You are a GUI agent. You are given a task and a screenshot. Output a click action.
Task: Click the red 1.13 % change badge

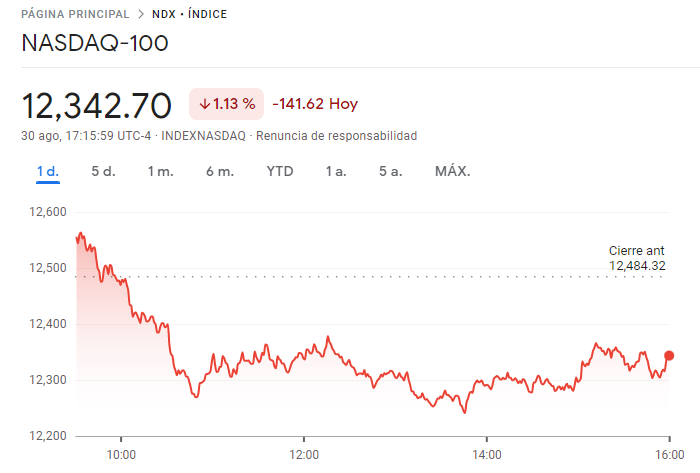[x=227, y=104]
